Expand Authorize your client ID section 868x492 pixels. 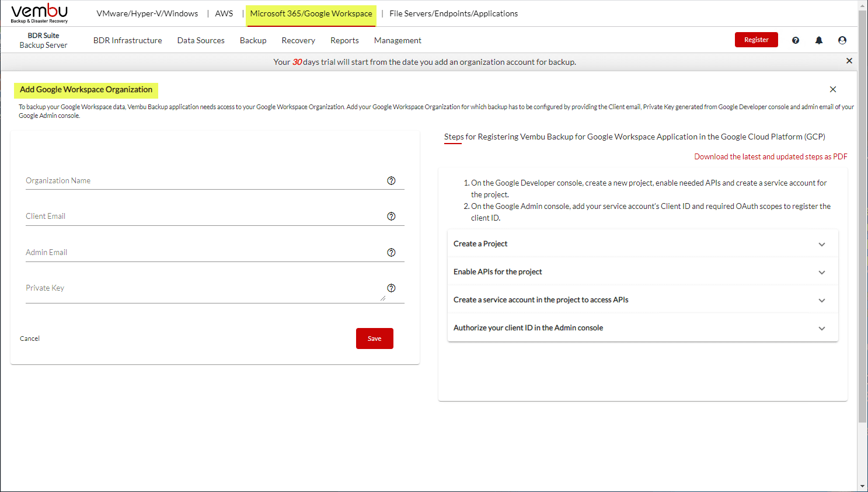(x=821, y=329)
